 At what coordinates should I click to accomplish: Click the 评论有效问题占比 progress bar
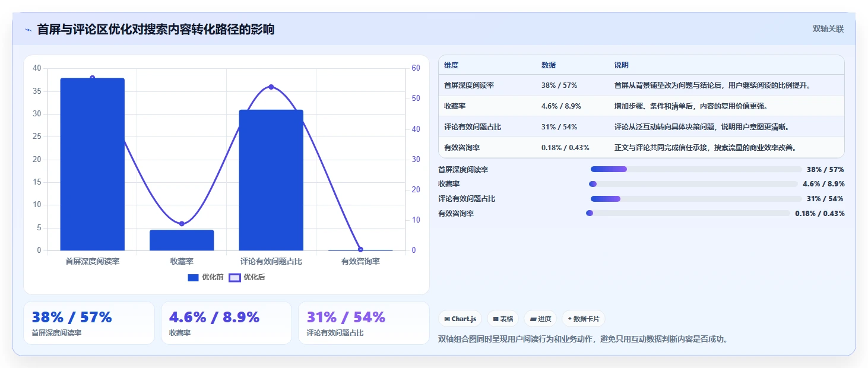[x=696, y=199]
